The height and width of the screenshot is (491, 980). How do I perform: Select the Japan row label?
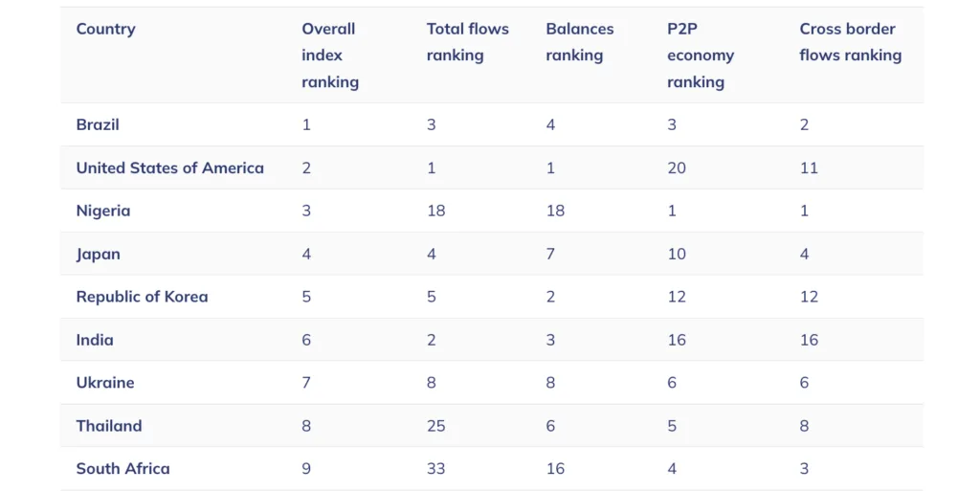(99, 255)
